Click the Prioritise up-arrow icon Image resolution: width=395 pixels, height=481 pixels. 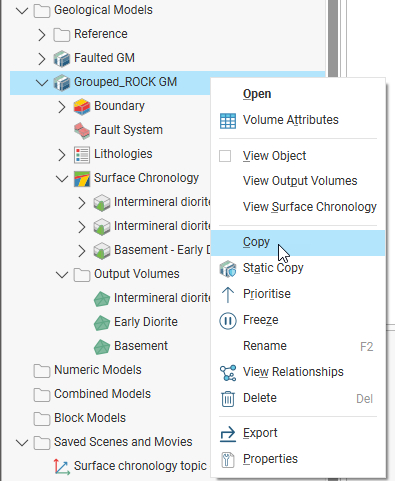(228, 294)
